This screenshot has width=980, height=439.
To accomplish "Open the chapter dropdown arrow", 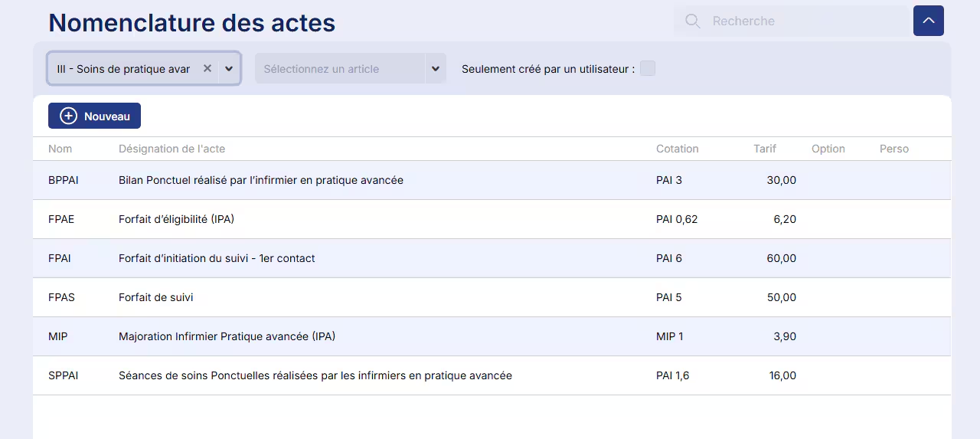I will pos(229,68).
